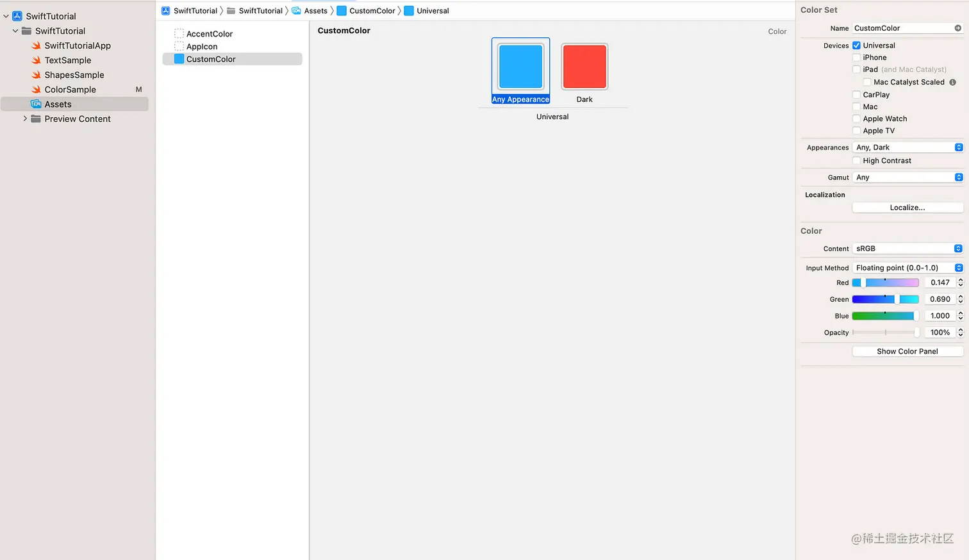The height and width of the screenshot is (560, 969).
Task: Expand the Preview Content folder
Action: point(25,119)
